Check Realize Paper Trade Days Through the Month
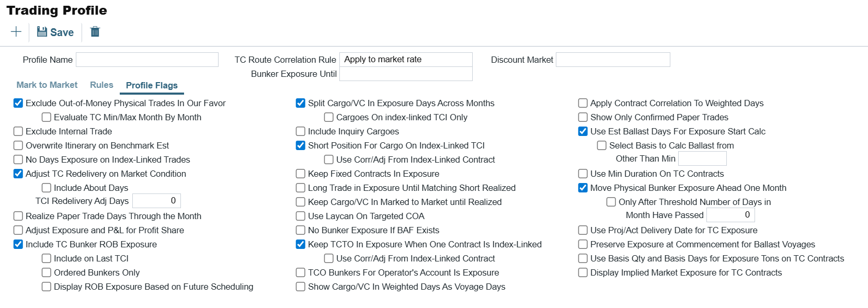The width and height of the screenshot is (868, 308). [18, 216]
